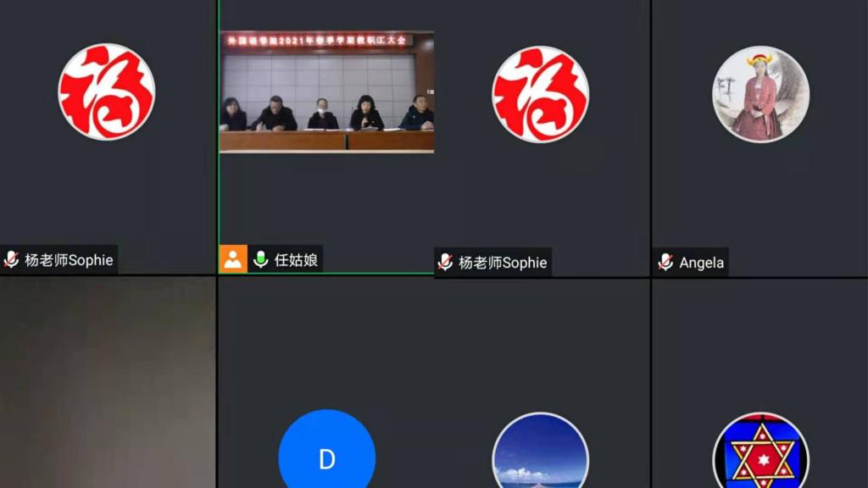Click the 任姑娘 name label
Screen dimensions: 868x488
click(298, 259)
